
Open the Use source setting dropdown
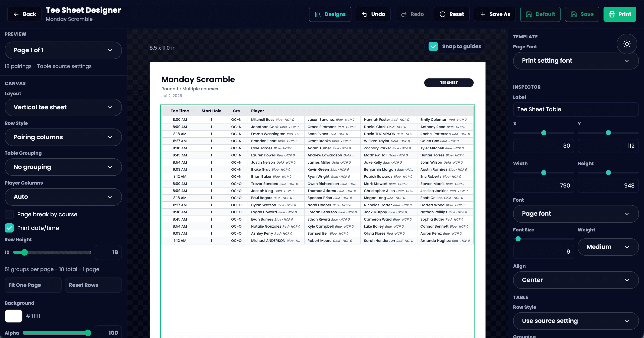point(576,321)
